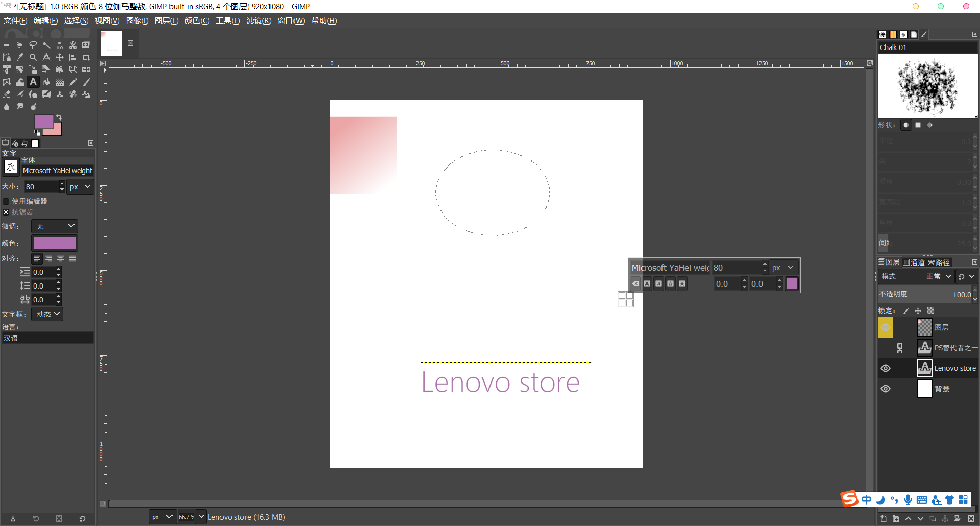
Task: Clear text style in on-canvas toolbar
Action: click(x=635, y=284)
